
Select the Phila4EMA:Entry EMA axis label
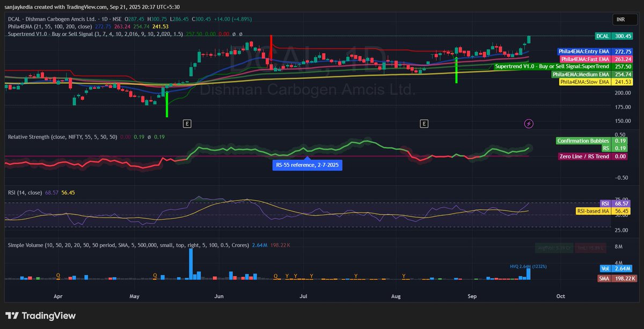pos(596,51)
